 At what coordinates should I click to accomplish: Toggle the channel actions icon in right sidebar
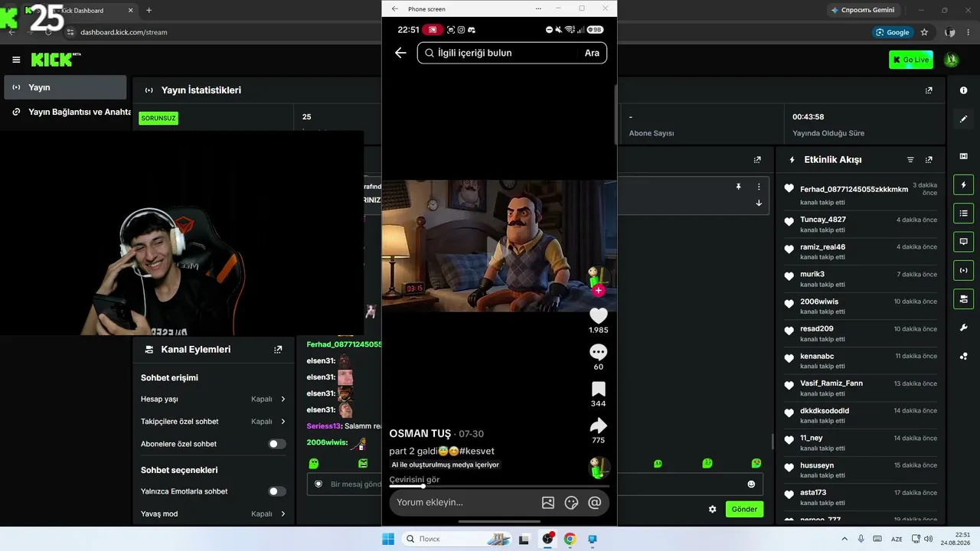[x=963, y=298]
